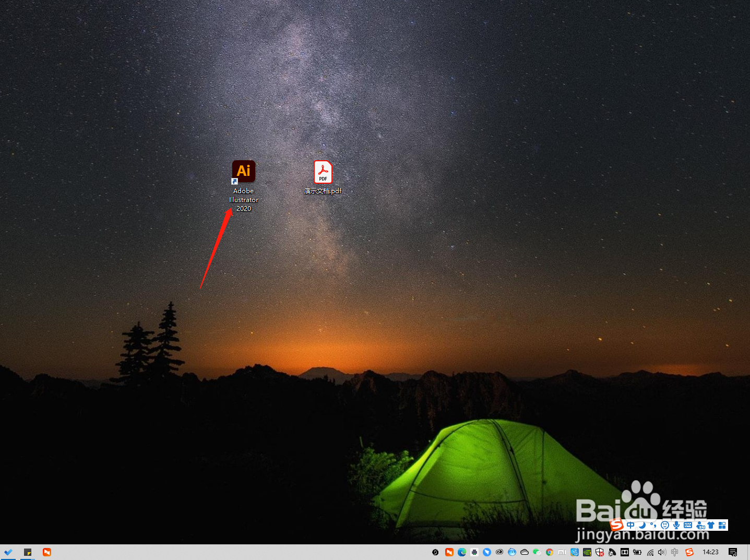
Task: Click the blue monitor-style tray icon before NVIDIA
Action: coord(575,552)
